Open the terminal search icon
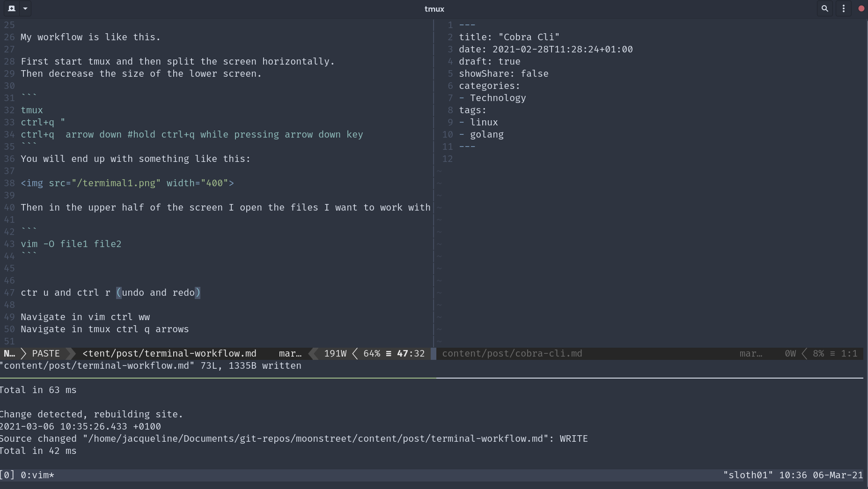Image resolution: width=868 pixels, height=489 pixels. coord(825,8)
